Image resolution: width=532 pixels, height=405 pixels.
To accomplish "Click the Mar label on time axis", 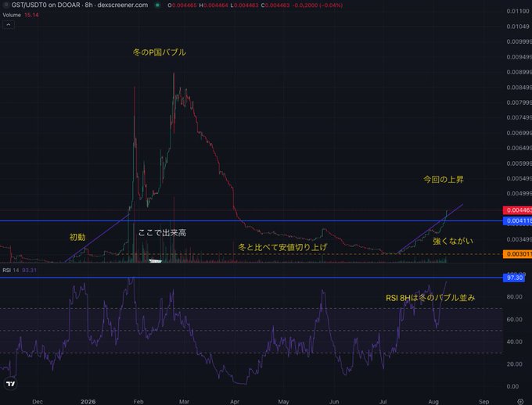I will pyautogui.click(x=184, y=402).
